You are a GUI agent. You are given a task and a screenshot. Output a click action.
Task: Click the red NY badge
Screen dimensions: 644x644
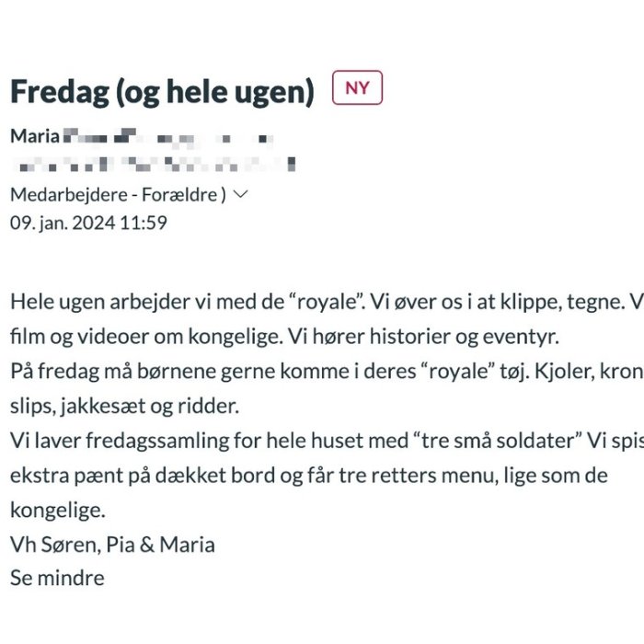point(357,88)
